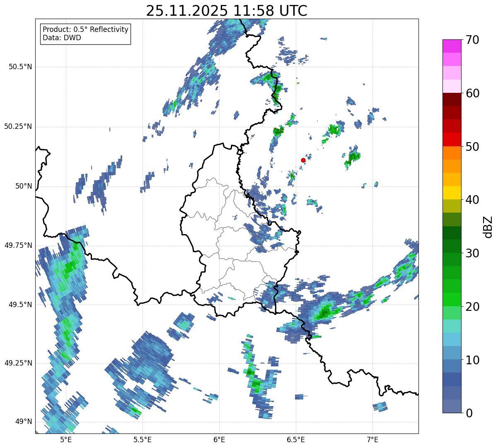Click the dBZ colorbar axis label
This screenshot has height=448, width=498.
(488, 226)
